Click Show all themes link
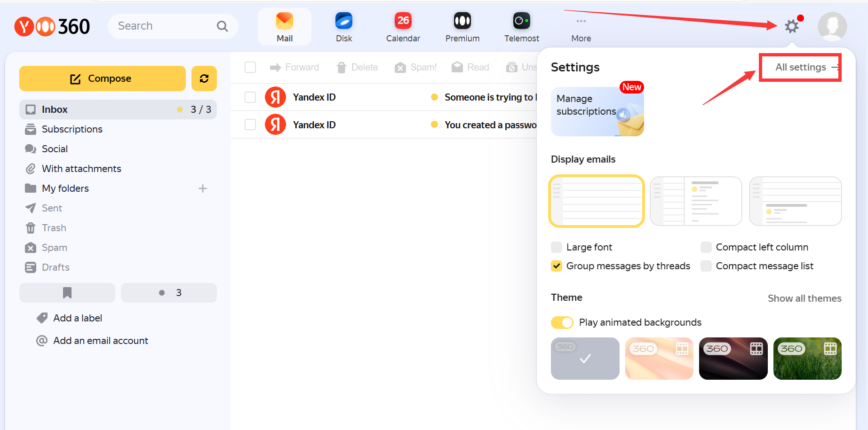 [804, 298]
